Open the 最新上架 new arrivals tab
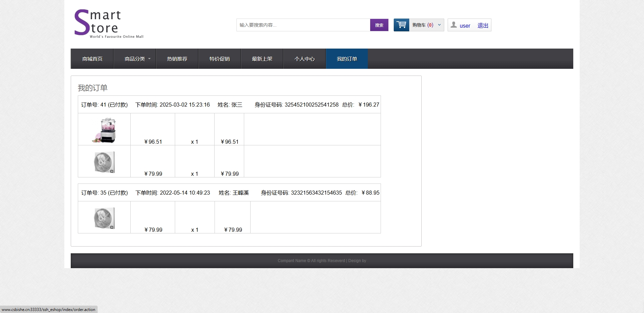Viewport: 644px width, 313px height. pos(262,59)
